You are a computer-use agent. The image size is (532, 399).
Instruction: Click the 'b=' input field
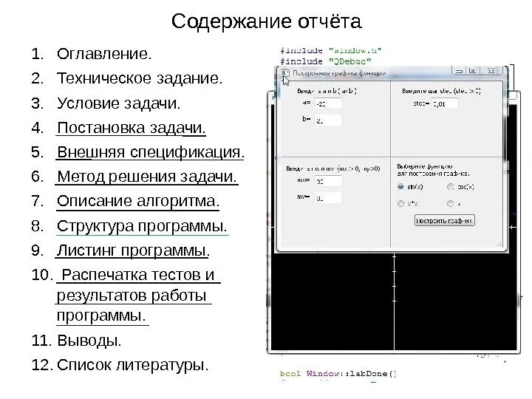pos(328,120)
